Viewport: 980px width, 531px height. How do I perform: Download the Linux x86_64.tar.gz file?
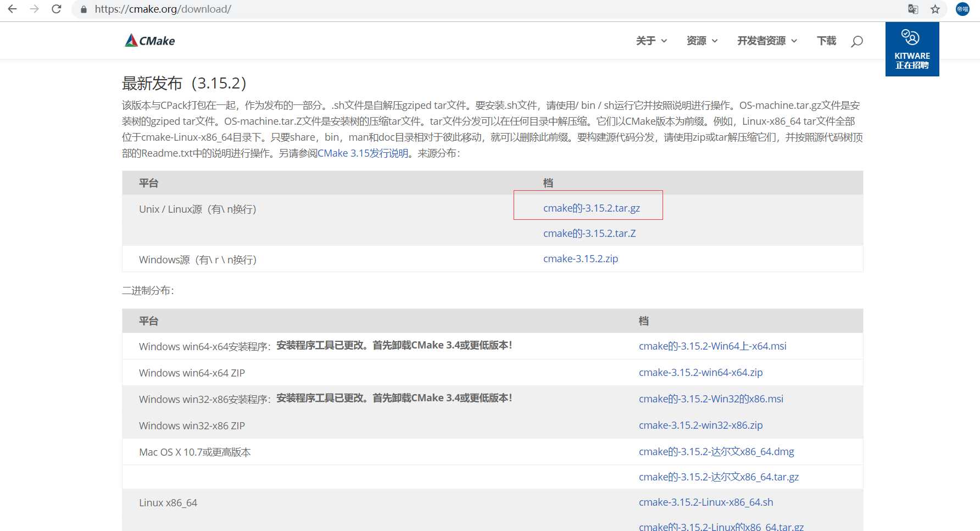tap(721, 527)
